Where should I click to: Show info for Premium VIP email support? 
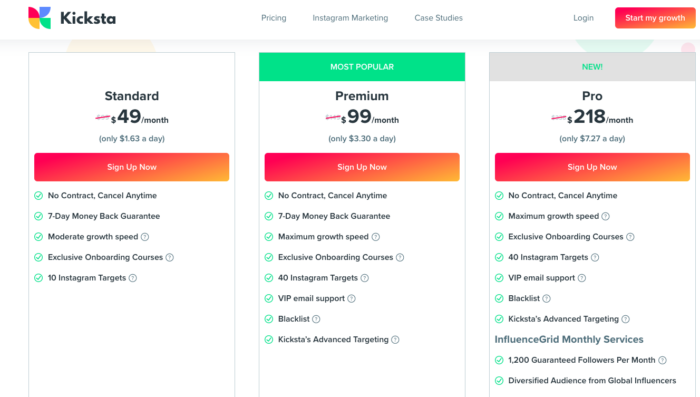coord(352,298)
